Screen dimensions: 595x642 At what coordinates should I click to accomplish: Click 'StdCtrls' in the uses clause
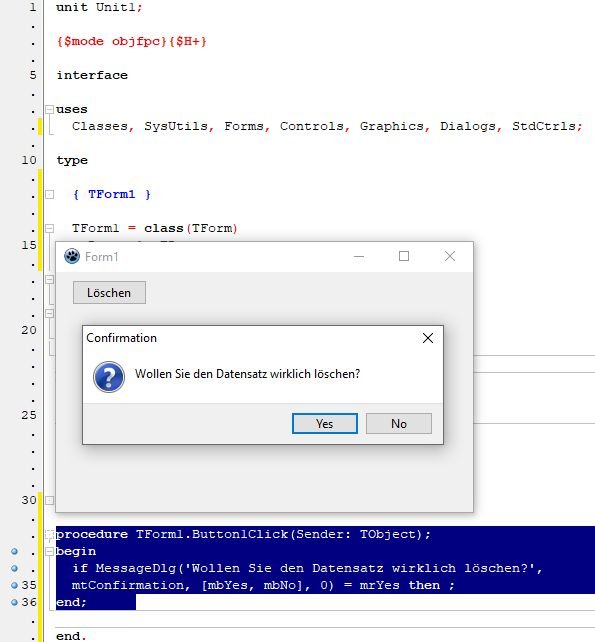pos(544,126)
